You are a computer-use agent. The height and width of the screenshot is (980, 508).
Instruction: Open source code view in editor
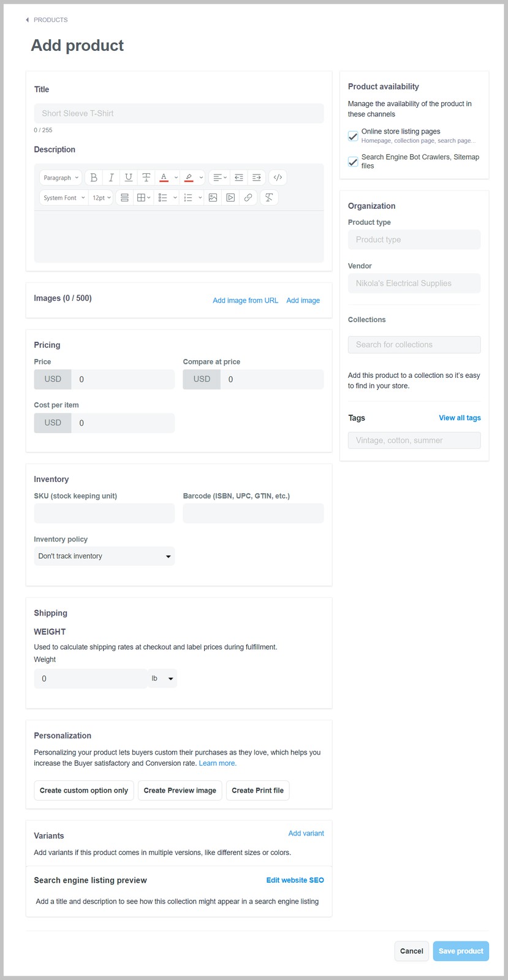pyautogui.click(x=278, y=178)
